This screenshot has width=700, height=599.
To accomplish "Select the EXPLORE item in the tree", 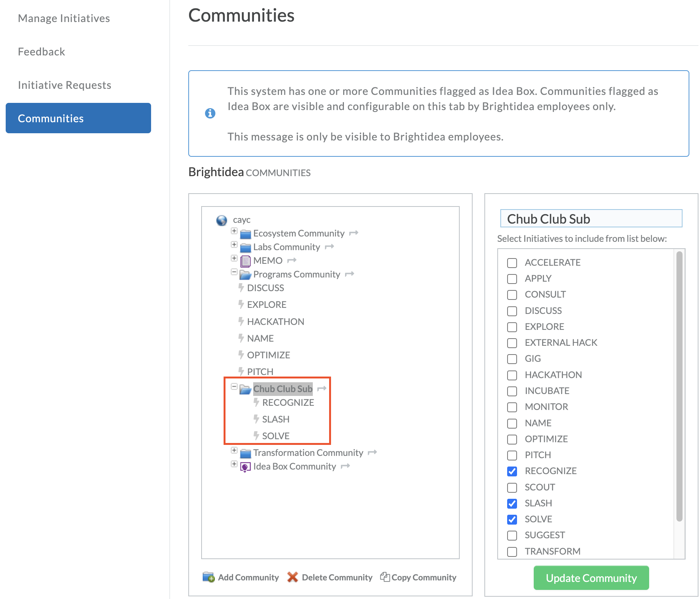I will coord(267,304).
